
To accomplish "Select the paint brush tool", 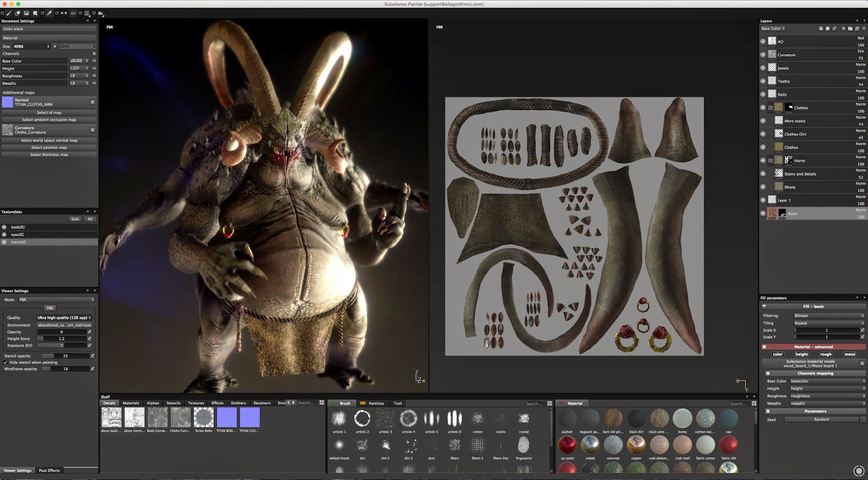I will pyautogui.click(x=9, y=13).
